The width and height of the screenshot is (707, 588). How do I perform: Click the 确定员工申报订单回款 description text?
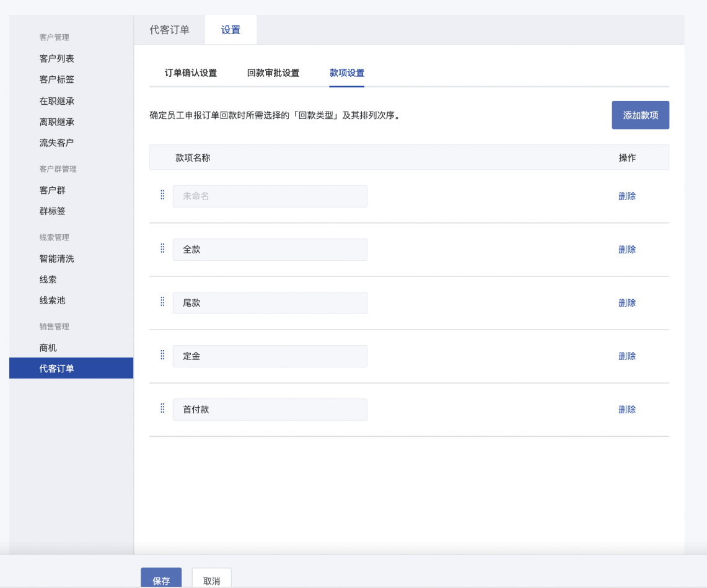coord(274,115)
